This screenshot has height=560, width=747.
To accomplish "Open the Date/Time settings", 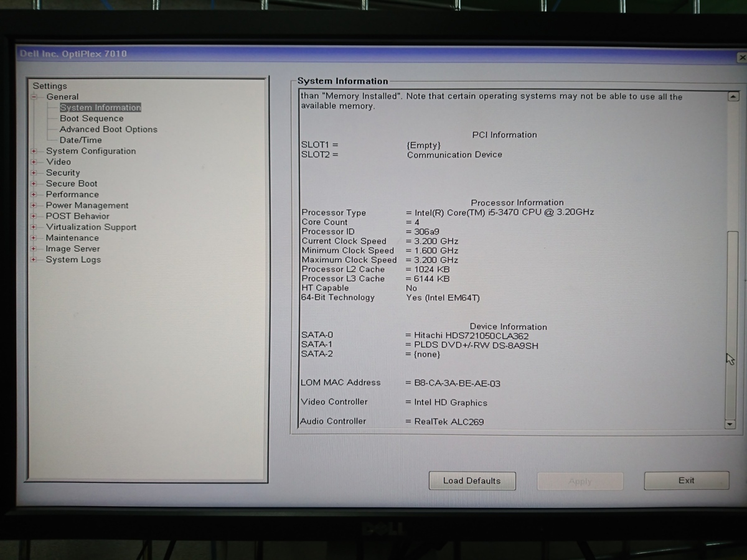I will click(80, 140).
